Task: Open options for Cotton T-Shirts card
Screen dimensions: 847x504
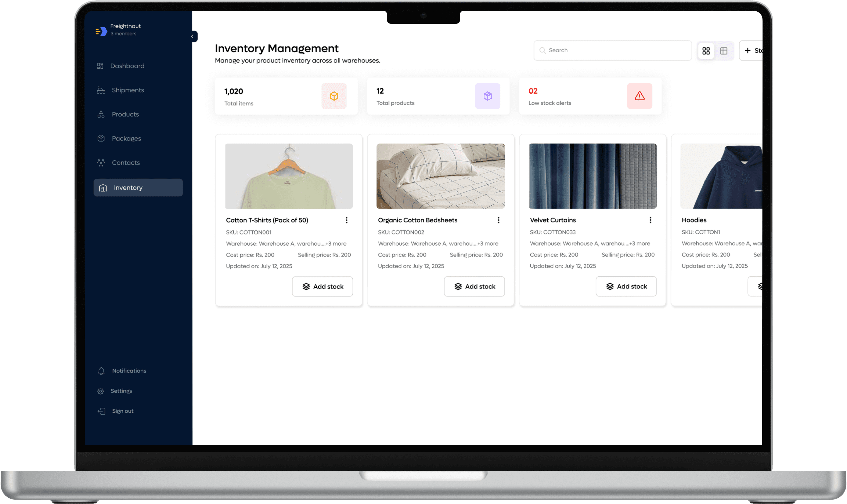Action: pyautogui.click(x=347, y=220)
